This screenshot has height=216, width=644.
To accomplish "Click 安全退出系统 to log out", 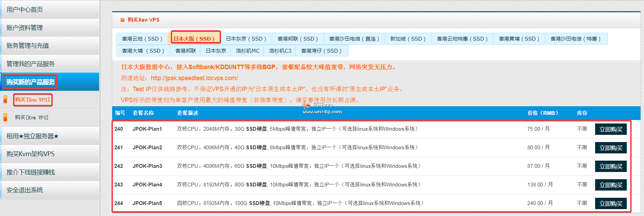I will [x=25, y=190].
